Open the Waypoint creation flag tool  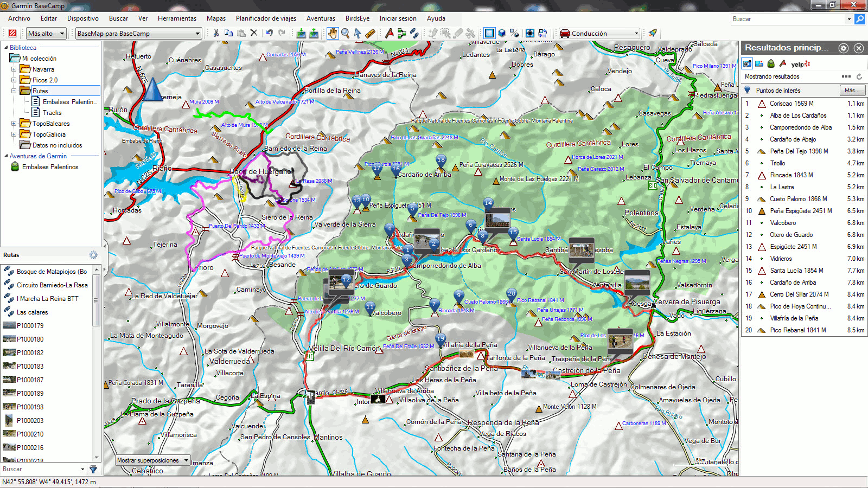[x=390, y=33]
